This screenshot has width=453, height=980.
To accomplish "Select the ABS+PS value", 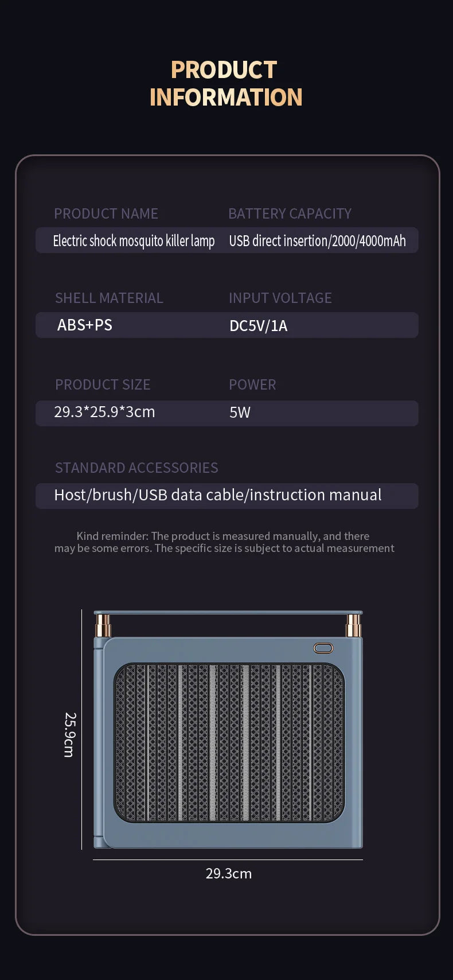I will (x=85, y=325).
